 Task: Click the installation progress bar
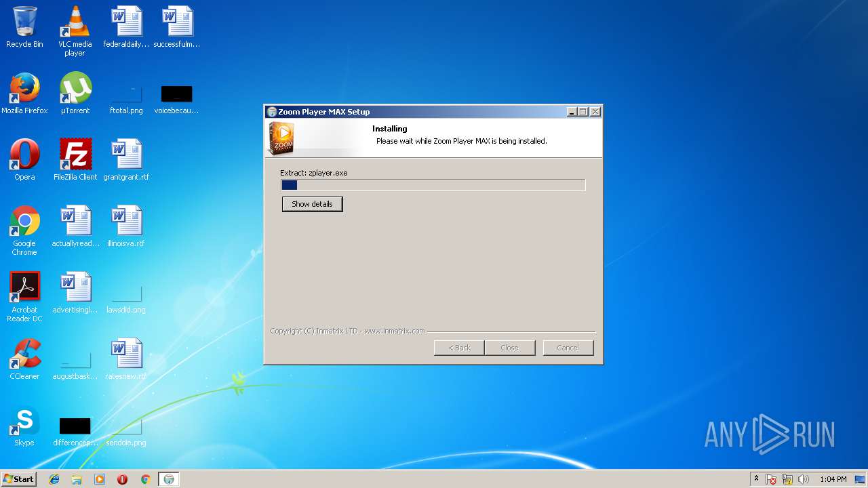pos(433,185)
